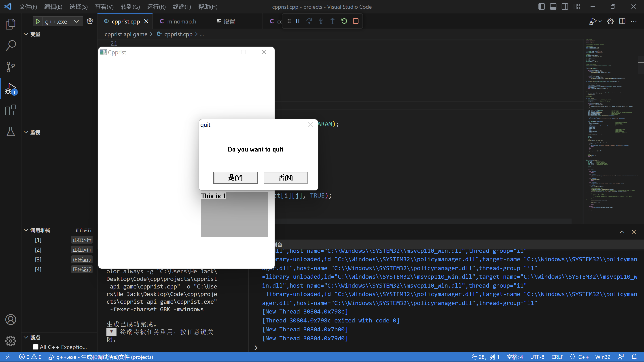
Task: Select call stack thread [3]
Action: [59, 259]
